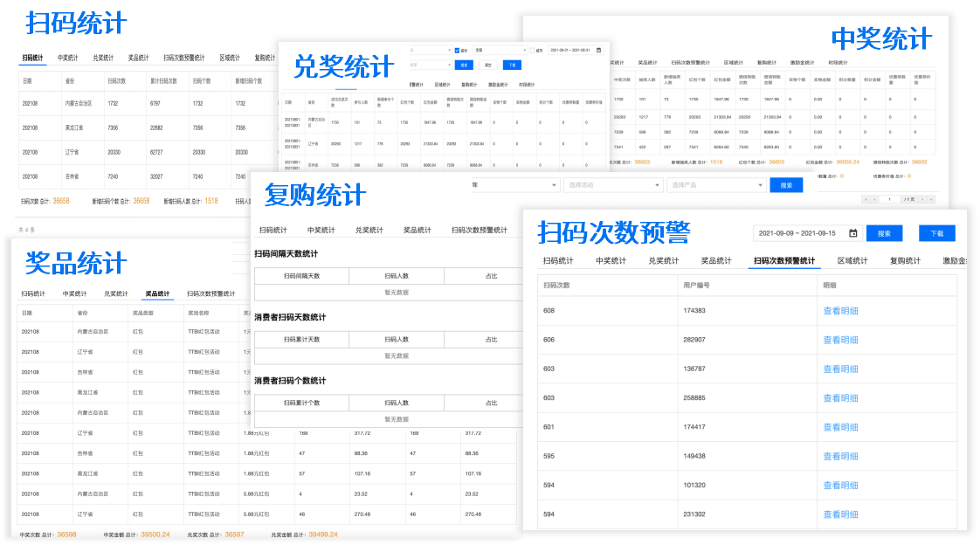Screen dimensions: 980x545
Task: Jump to first page in pagination
Action: tap(866, 199)
